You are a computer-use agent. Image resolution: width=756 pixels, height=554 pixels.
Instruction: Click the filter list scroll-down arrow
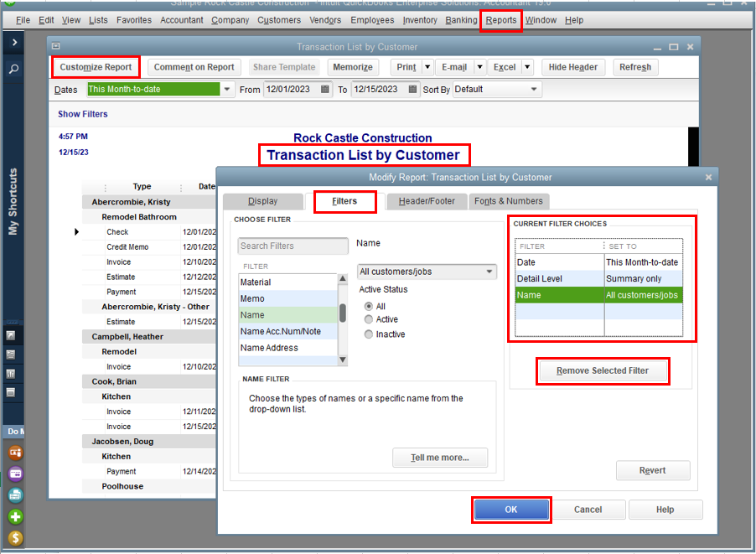pos(343,360)
